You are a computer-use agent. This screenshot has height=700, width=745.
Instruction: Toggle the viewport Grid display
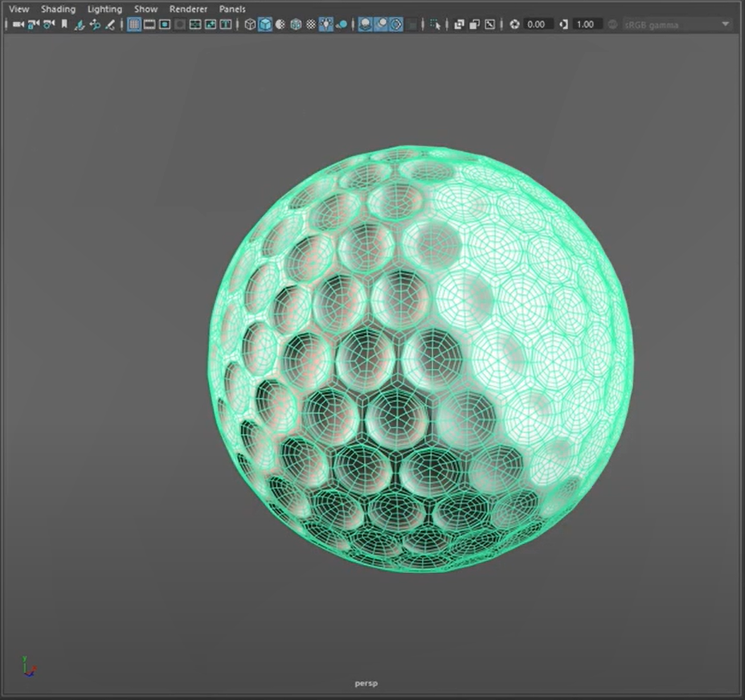[134, 25]
